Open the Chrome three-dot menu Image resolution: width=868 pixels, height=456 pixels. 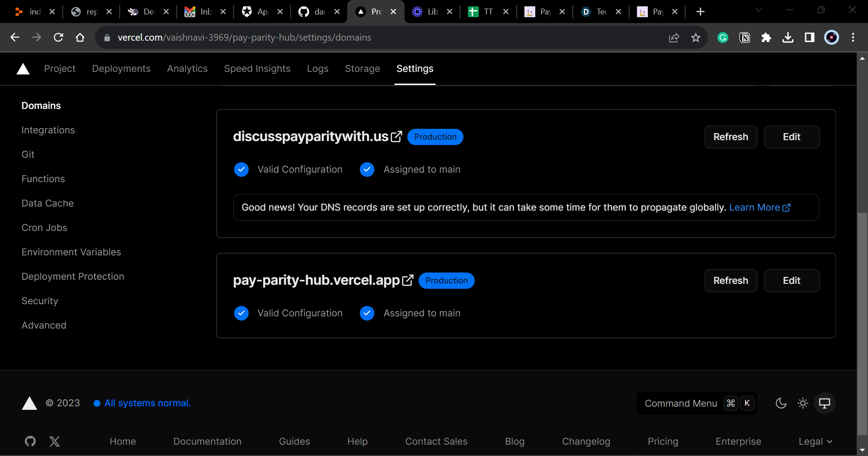[853, 38]
